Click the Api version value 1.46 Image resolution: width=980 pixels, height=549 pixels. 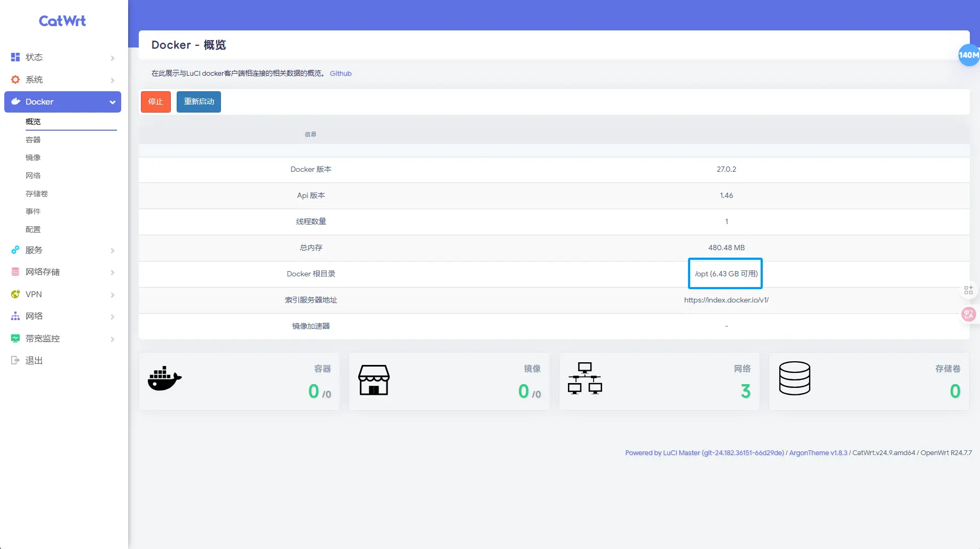pyautogui.click(x=726, y=195)
